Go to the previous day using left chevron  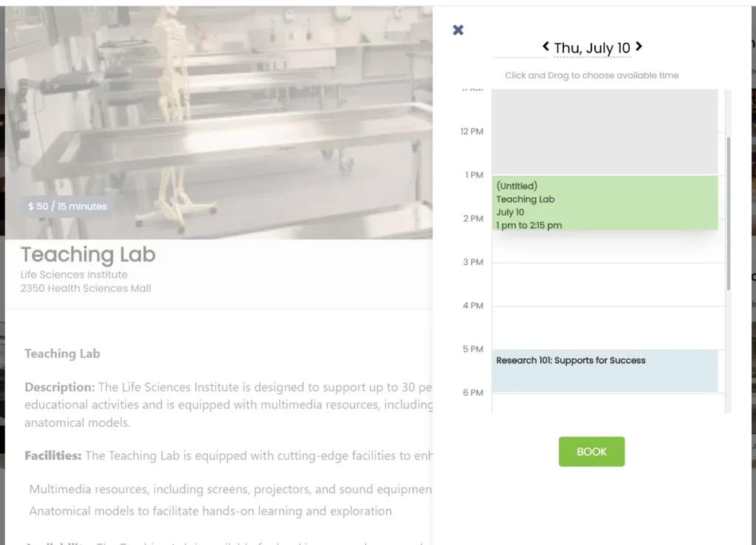pos(546,47)
